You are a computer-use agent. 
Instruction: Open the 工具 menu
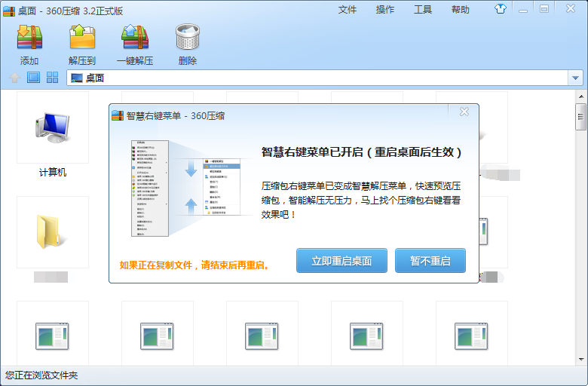423,9
